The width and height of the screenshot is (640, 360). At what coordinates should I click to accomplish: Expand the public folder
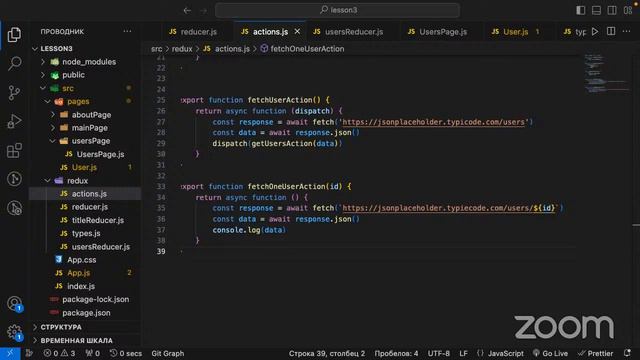[43, 75]
